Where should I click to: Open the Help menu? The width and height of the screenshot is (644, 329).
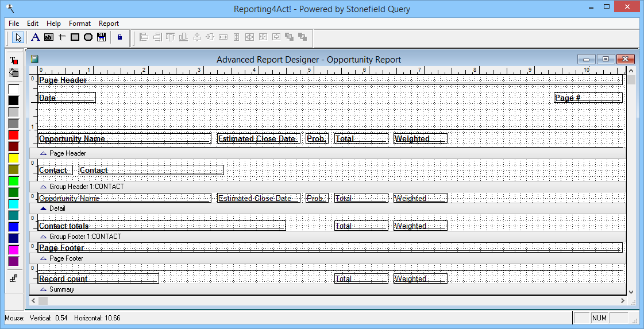(53, 24)
